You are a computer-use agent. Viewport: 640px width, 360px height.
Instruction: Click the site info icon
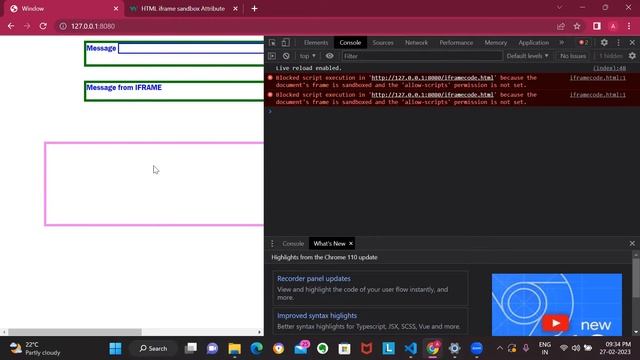click(63, 26)
